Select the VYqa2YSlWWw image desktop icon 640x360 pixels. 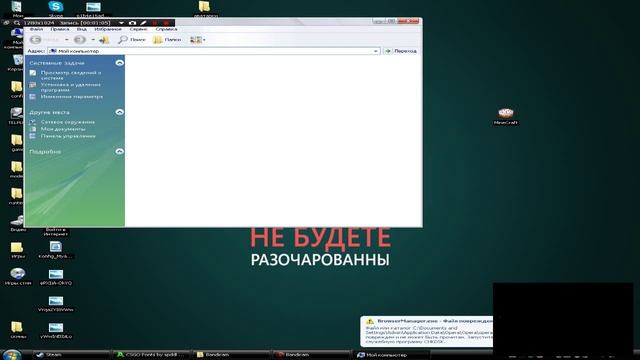point(56,304)
